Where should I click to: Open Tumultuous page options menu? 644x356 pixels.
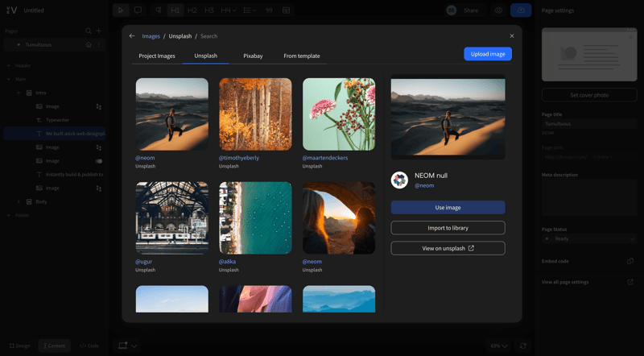pos(98,44)
